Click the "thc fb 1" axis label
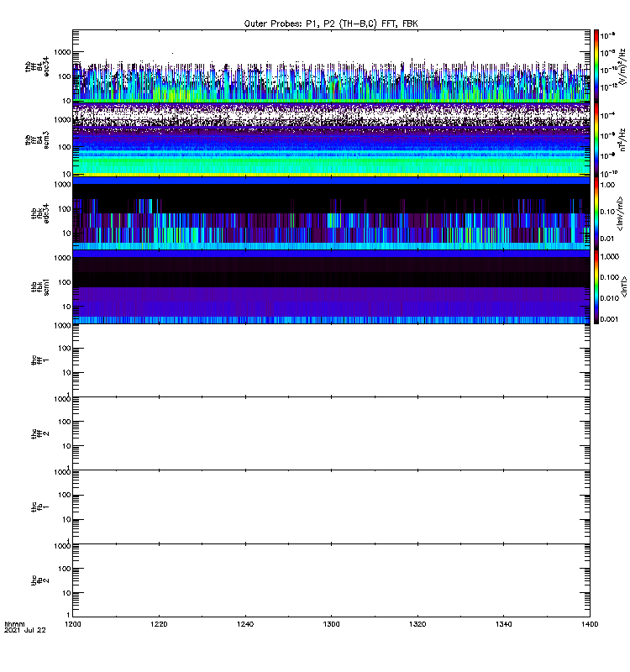 pos(39,507)
